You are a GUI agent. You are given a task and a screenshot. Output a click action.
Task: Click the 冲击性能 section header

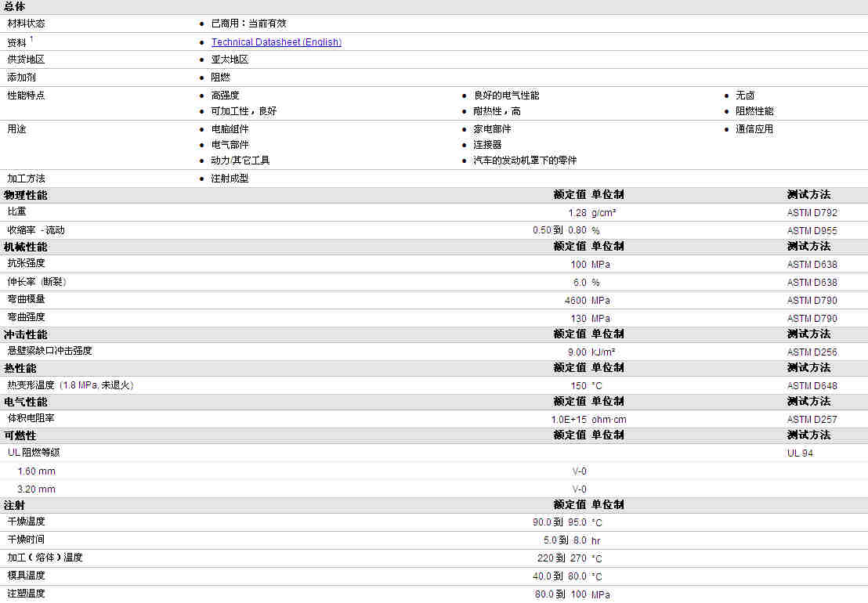(x=26, y=334)
